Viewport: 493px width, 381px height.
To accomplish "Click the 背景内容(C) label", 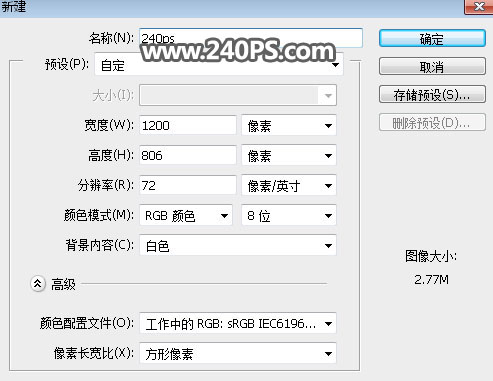I will click(100, 245).
